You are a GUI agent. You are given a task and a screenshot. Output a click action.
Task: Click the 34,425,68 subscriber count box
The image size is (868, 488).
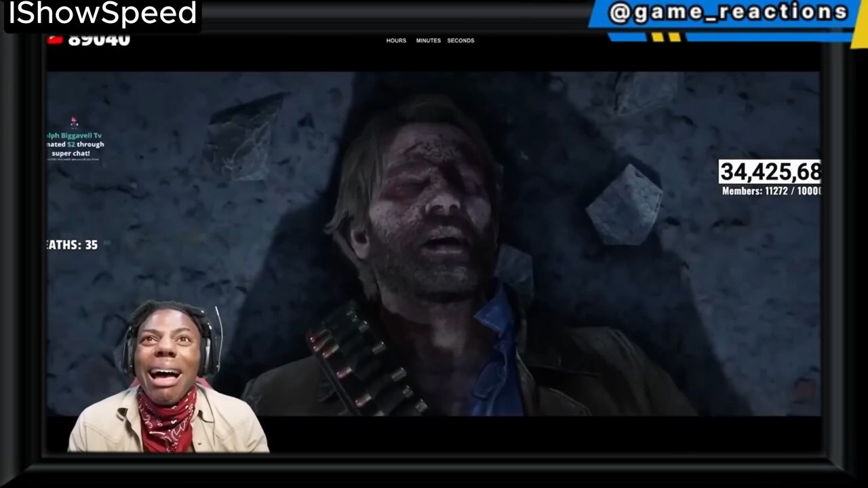click(x=770, y=172)
